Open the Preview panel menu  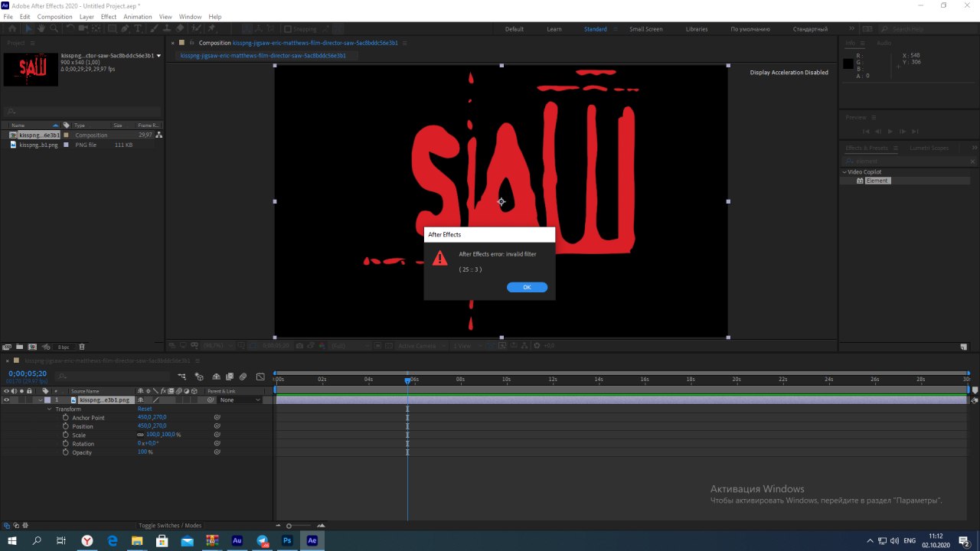click(873, 117)
